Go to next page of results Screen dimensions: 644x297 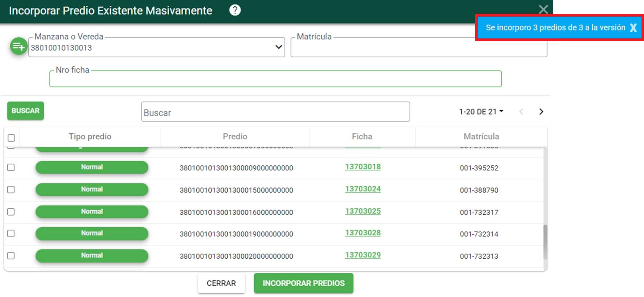[x=541, y=112]
